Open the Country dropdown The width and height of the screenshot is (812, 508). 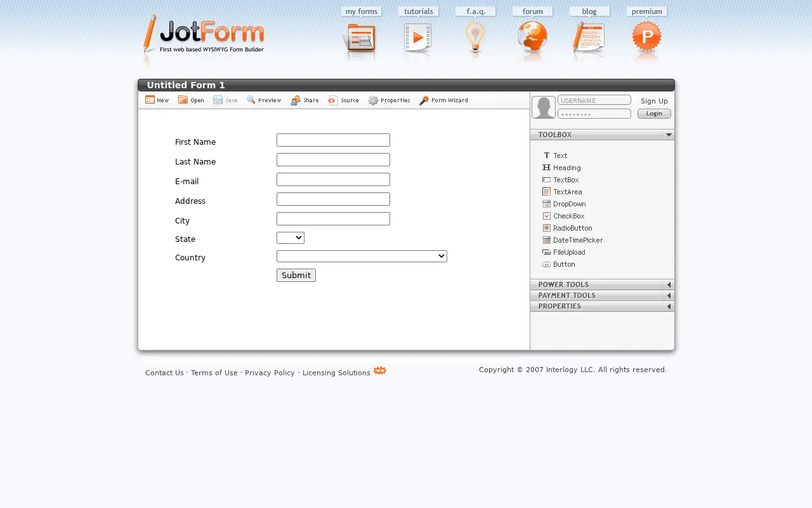click(362, 257)
